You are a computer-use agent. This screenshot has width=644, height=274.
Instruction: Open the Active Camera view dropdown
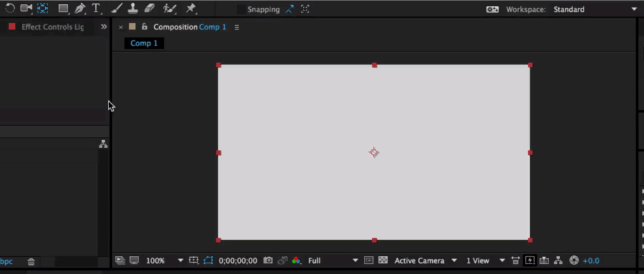[426, 260]
